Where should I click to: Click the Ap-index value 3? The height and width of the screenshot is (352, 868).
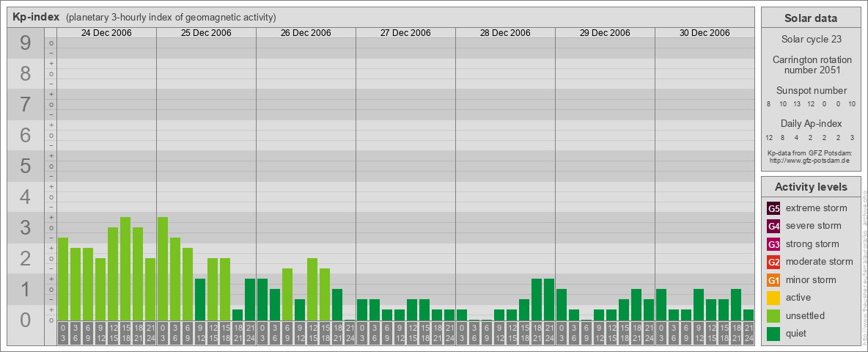coord(851,137)
